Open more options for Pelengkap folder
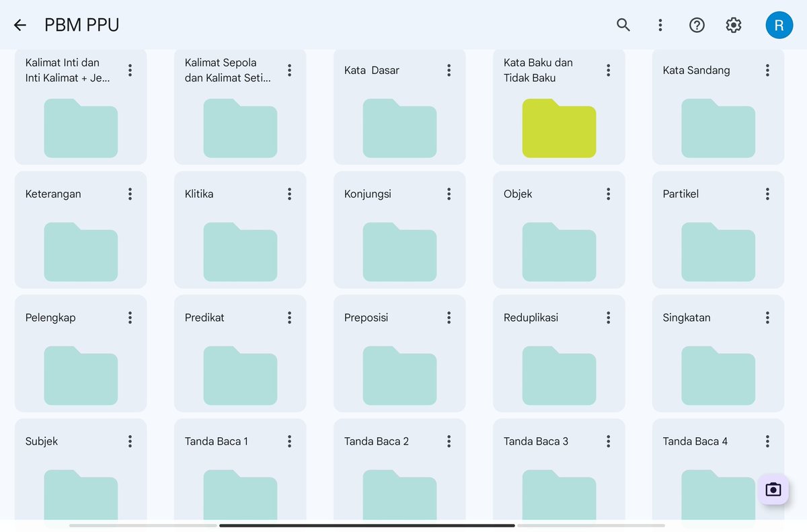807x532 pixels. (x=130, y=317)
